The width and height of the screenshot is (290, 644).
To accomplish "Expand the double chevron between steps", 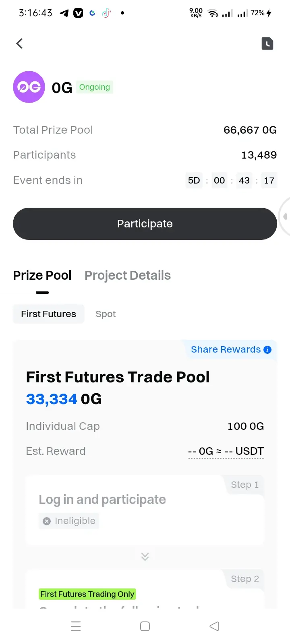I will coord(145,557).
